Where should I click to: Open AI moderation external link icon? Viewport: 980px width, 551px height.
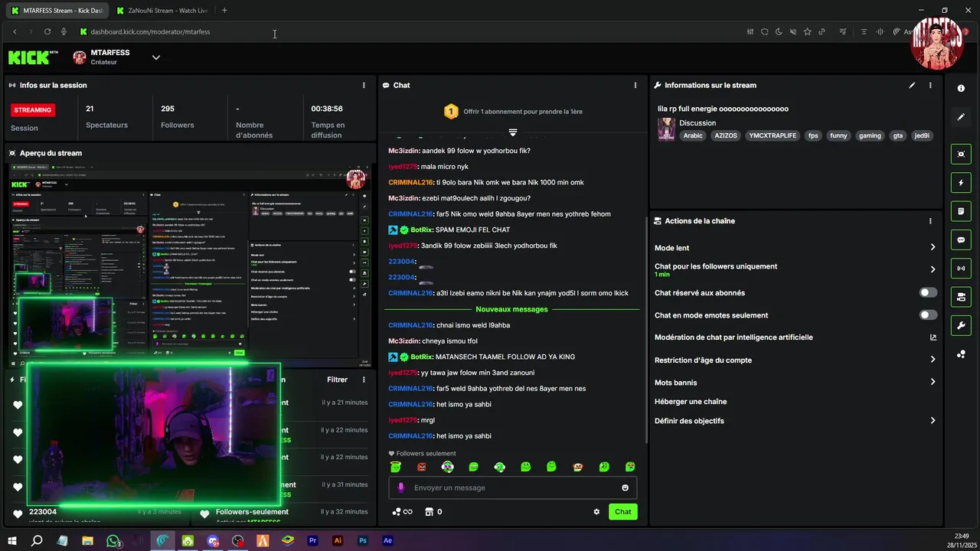point(933,337)
